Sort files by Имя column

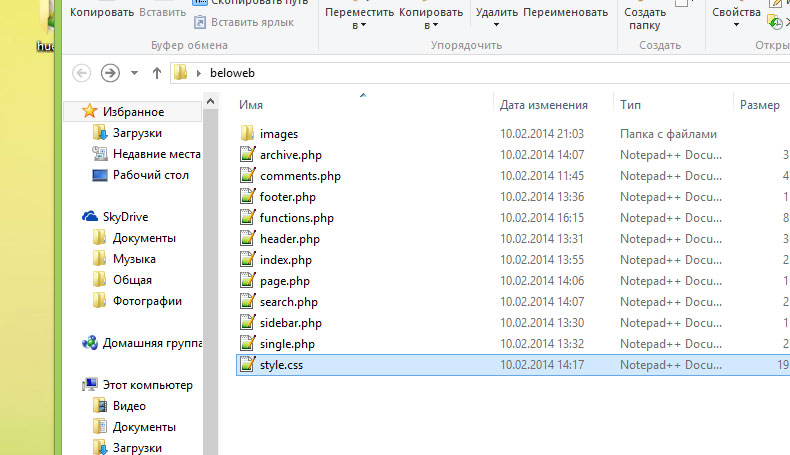(252, 105)
